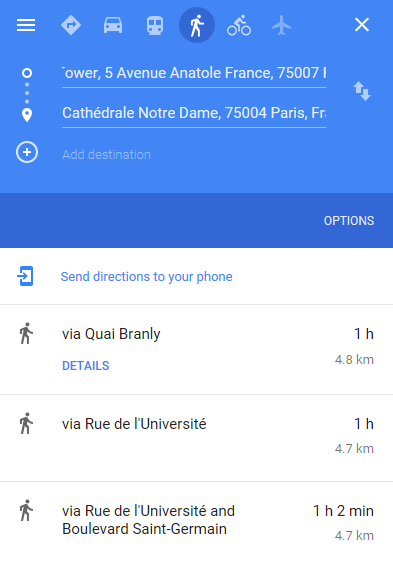Edit the Avenue Anatole France starting point

click(194, 73)
